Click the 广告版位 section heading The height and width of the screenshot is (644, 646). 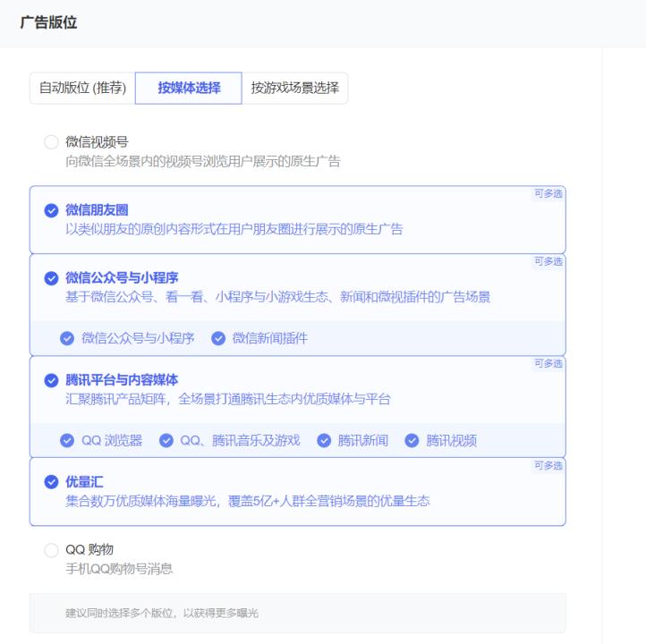pyautogui.click(x=48, y=22)
